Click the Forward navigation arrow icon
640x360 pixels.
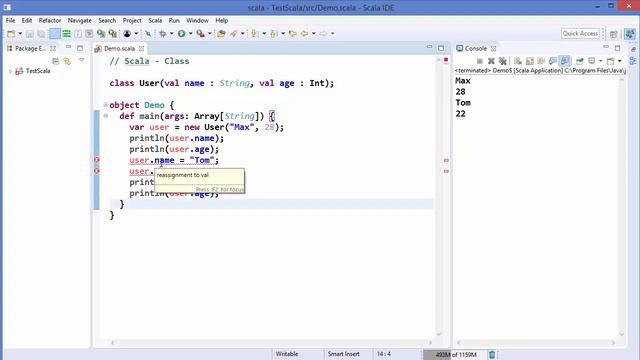(x=323, y=33)
